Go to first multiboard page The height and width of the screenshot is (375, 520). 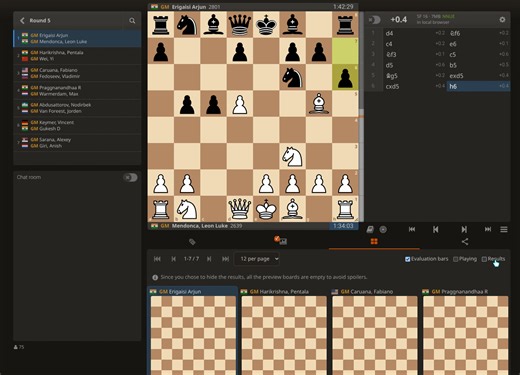157,259
